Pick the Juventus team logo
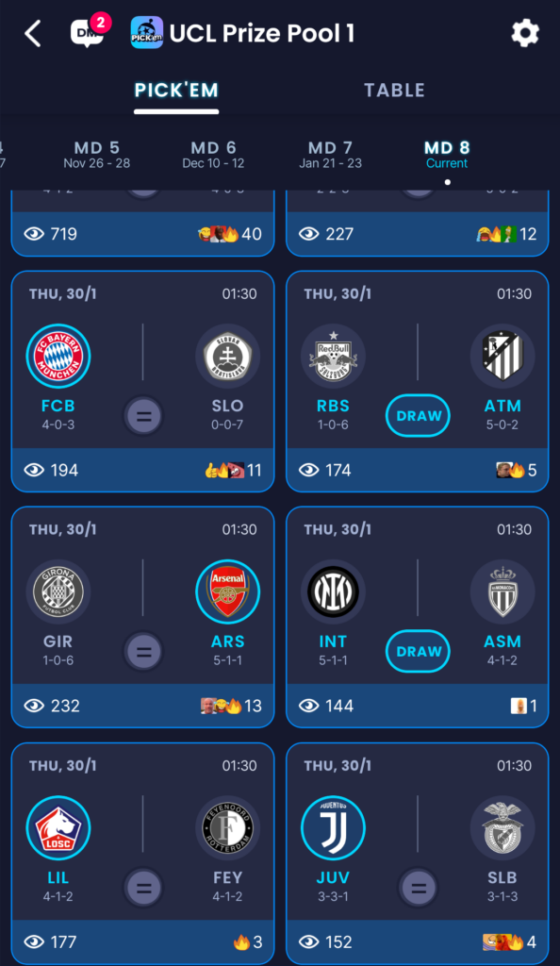 click(333, 828)
